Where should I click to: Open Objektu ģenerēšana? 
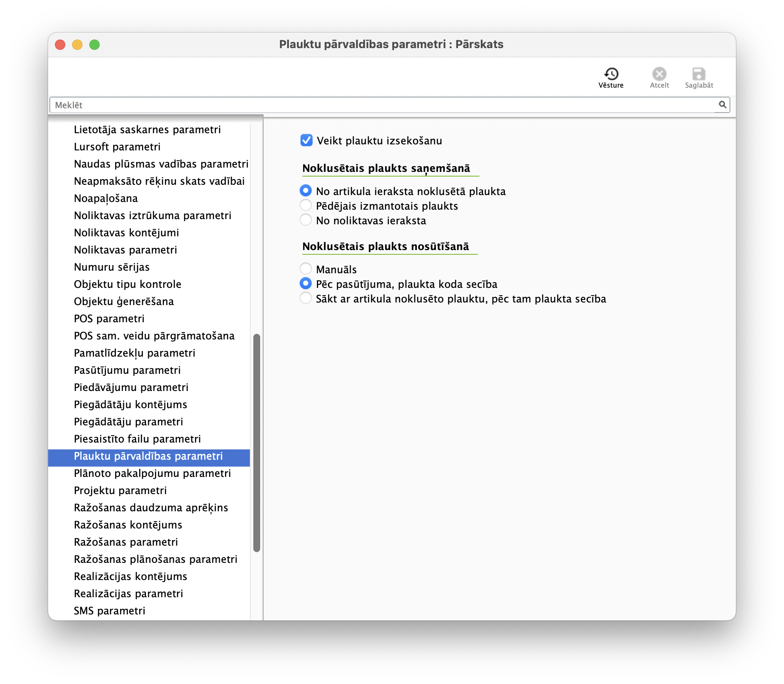149,301
